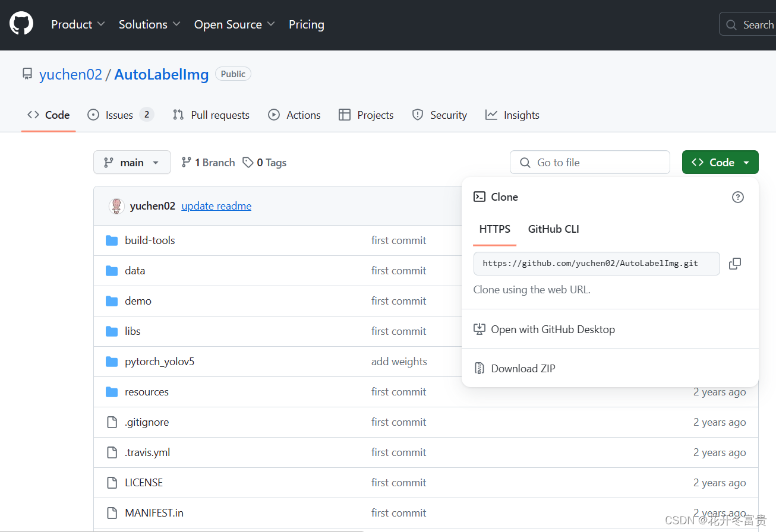Click the magnifier in Go to file
776x532 pixels.
pos(525,163)
